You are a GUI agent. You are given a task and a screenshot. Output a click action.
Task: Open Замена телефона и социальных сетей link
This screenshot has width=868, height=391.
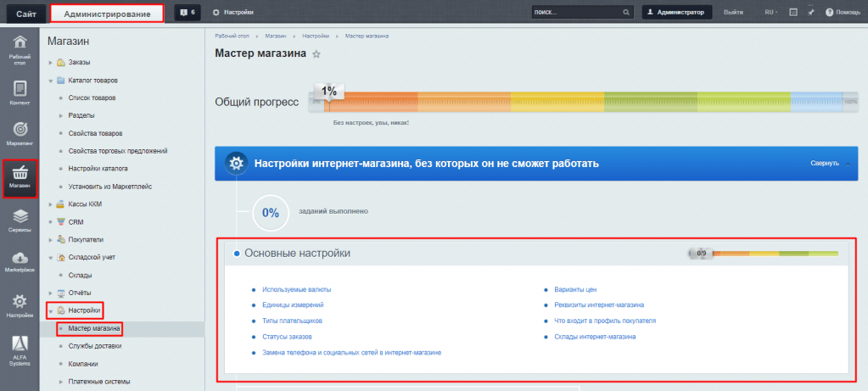click(351, 352)
